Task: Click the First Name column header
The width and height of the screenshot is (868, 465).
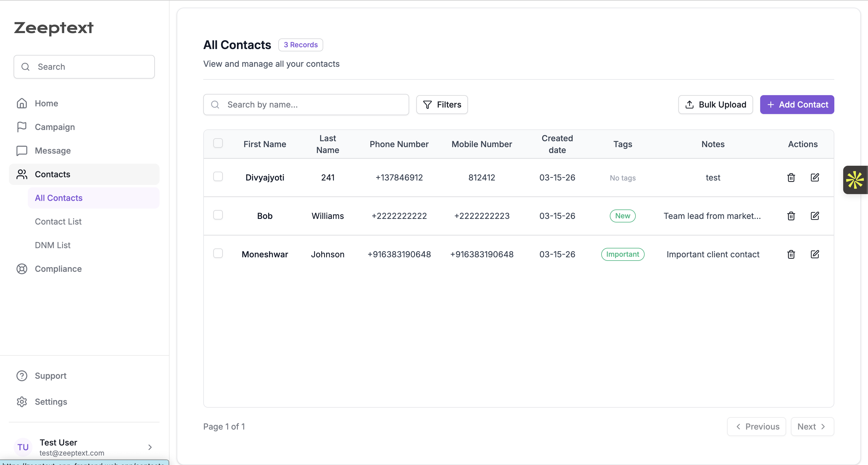Action: [x=264, y=144]
